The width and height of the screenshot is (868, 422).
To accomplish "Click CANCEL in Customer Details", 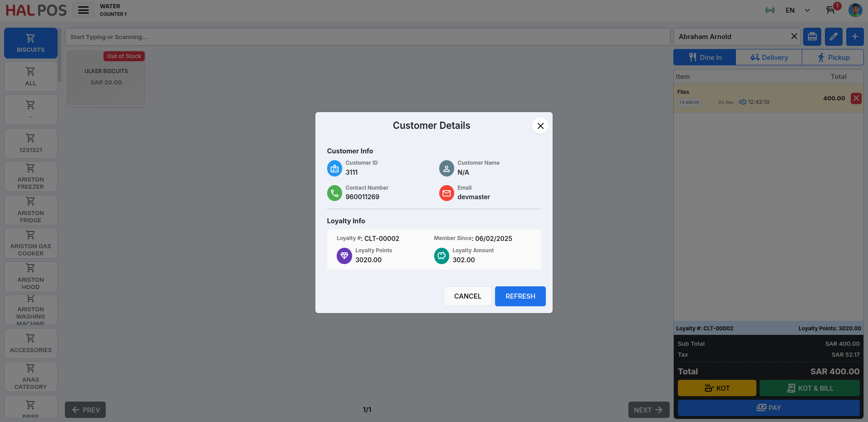I will (x=467, y=296).
